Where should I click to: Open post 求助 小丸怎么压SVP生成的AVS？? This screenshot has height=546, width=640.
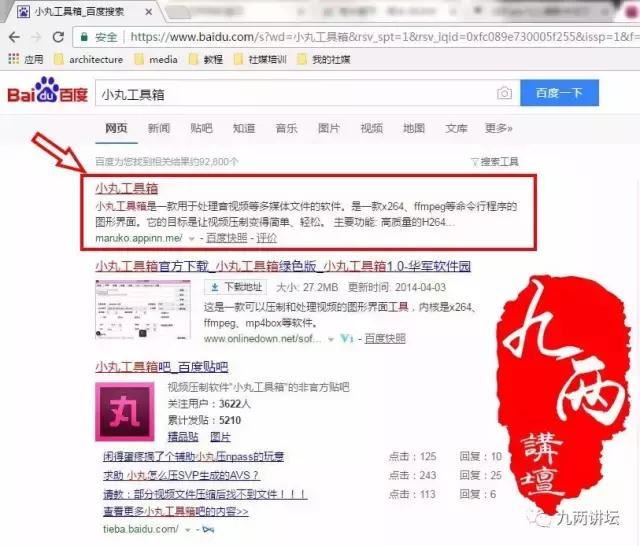[181, 475]
